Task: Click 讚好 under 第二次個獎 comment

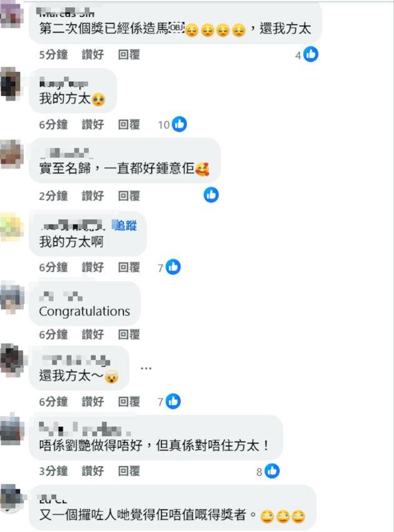Action: click(93, 54)
